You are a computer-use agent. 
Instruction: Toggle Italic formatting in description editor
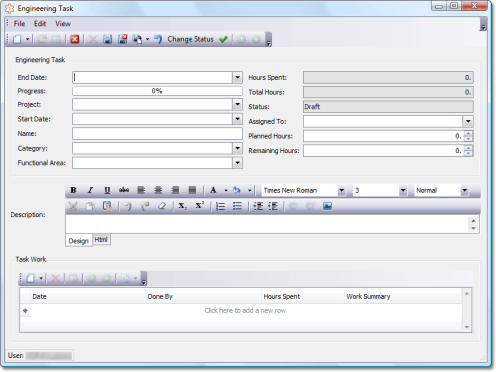[x=90, y=190]
